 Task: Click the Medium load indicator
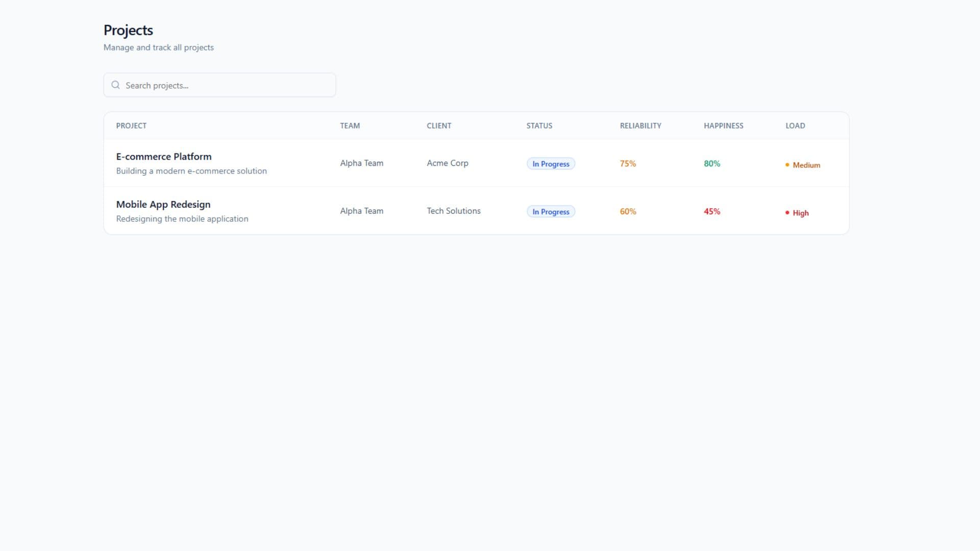(803, 165)
